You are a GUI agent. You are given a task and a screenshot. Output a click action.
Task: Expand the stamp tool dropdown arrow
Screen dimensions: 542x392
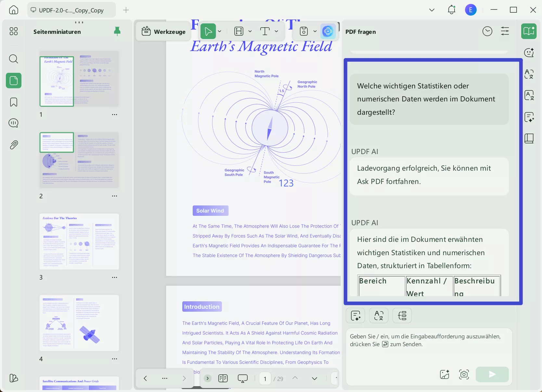315,32
